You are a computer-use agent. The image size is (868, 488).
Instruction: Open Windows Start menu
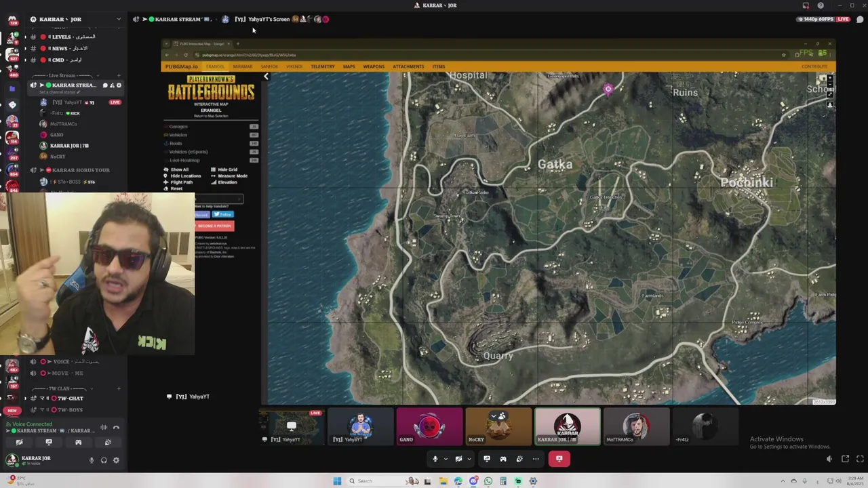point(337,481)
